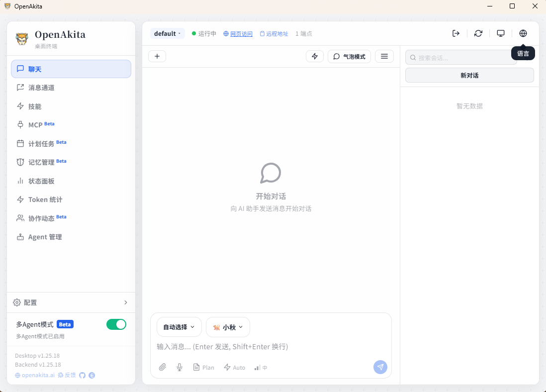
Task: Click the logout arrow icon in header
Action: pos(456,33)
